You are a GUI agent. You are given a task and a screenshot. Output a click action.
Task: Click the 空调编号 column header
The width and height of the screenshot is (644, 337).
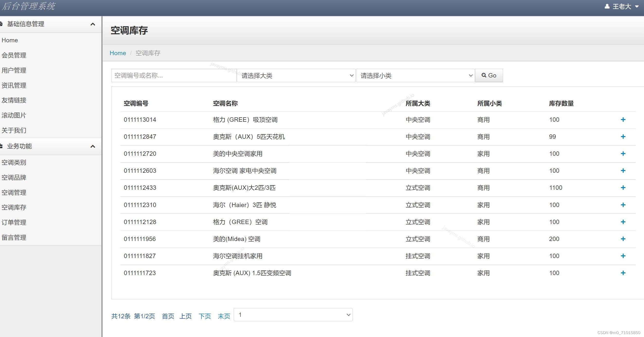pos(136,104)
